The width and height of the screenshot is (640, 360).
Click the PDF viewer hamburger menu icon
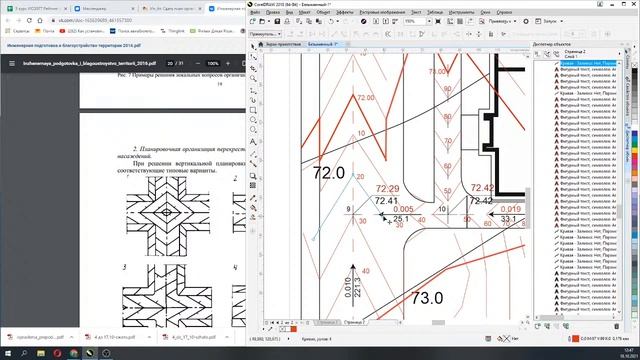tap(12, 63)
